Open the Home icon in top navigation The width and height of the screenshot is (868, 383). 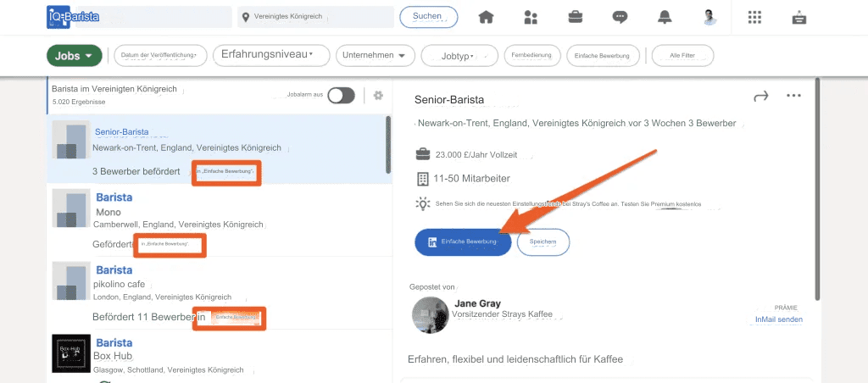[486, 17]
